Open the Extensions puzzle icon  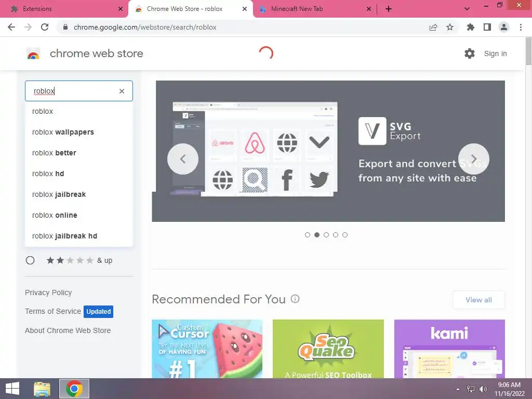(471, 27)
